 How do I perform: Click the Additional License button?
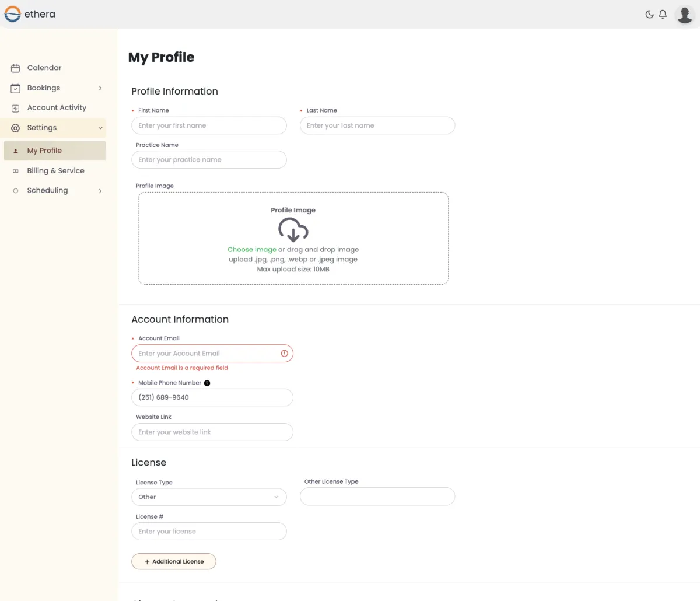(x=174, y=561)
